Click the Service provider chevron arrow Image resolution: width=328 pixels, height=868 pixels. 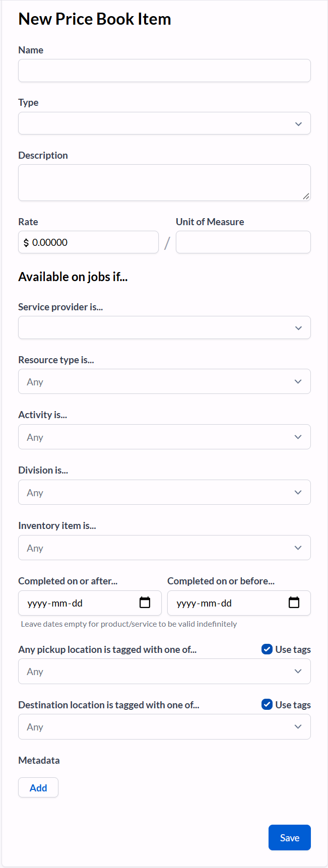(298, 328)
